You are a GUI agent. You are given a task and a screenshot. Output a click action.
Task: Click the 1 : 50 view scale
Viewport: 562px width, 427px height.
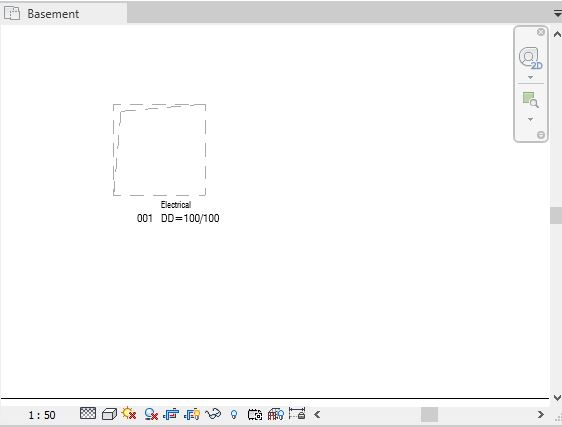tap(42, 415)
